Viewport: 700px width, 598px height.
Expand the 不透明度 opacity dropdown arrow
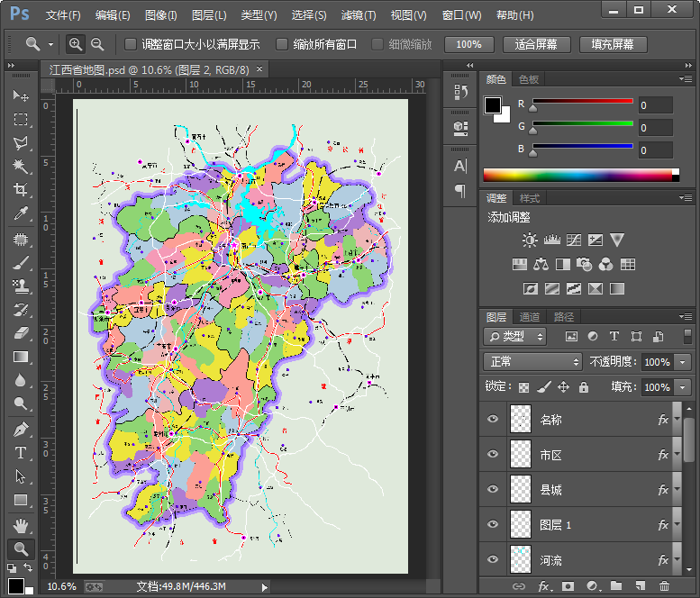pyautogui.click(x=682, y=362)
